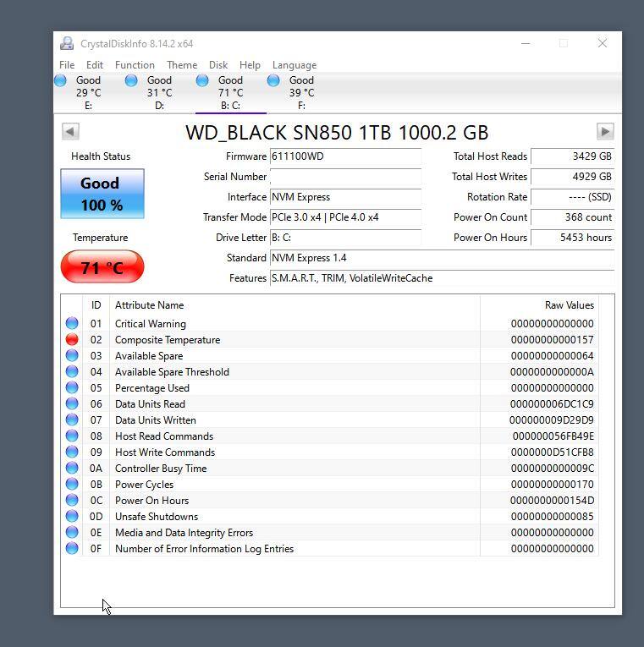This screenshot has height=647, width=644.
Task: Minimize the CrystalDiskInfo window
Action: 526,43
